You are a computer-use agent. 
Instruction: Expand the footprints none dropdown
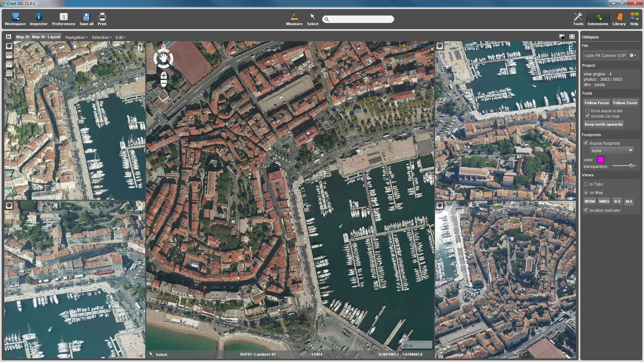coord(611,151)
